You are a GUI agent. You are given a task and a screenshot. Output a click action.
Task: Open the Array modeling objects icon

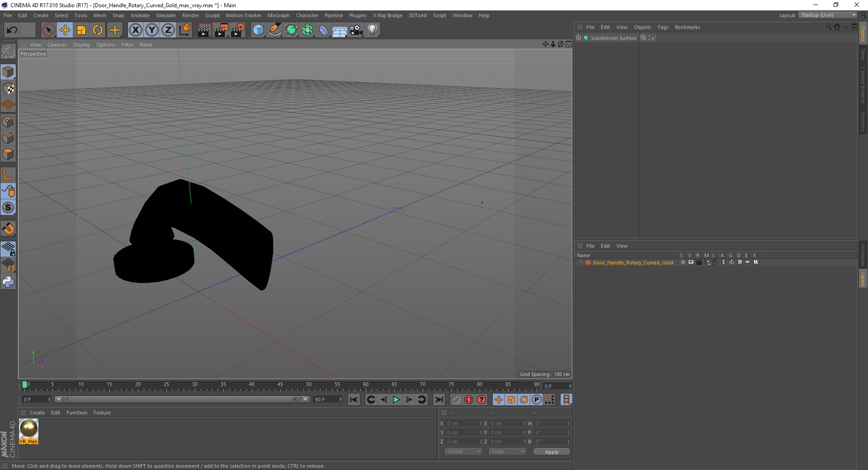click(307, 30)
